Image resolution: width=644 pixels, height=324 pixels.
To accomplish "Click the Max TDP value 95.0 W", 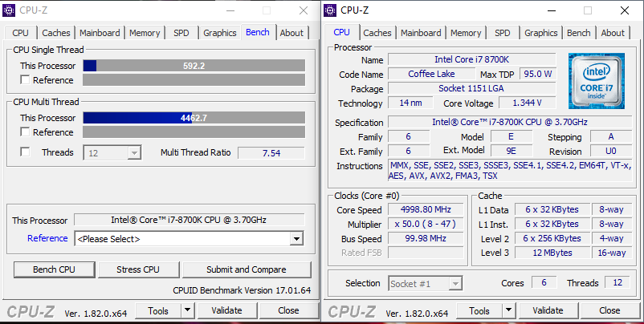I will pyautogui.click(x=538, y=74).
